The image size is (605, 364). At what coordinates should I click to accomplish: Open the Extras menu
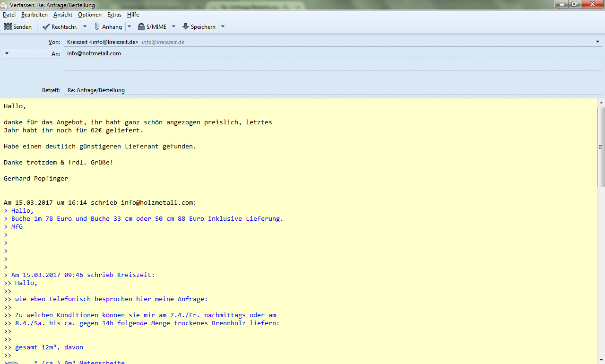(x=114, y=15)
